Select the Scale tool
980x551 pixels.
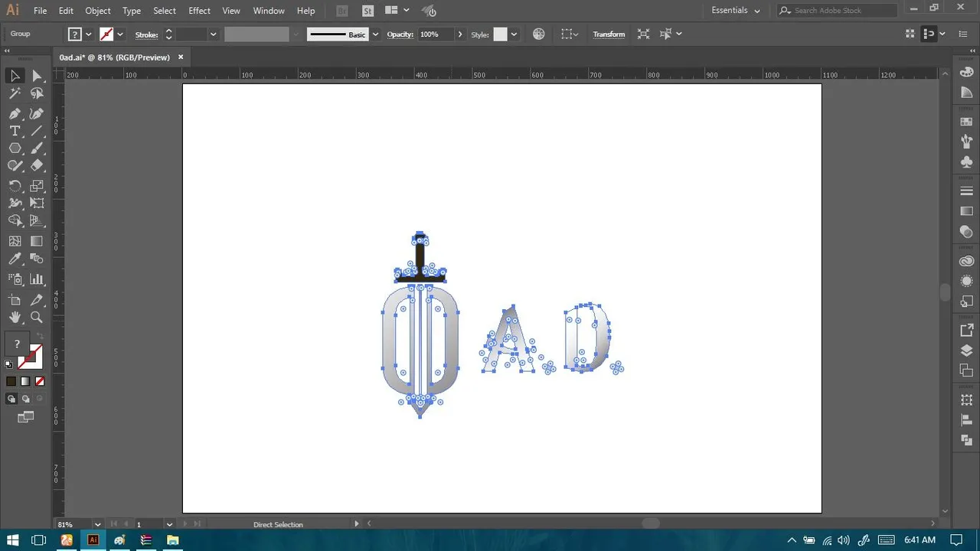(x=37, y=185)
